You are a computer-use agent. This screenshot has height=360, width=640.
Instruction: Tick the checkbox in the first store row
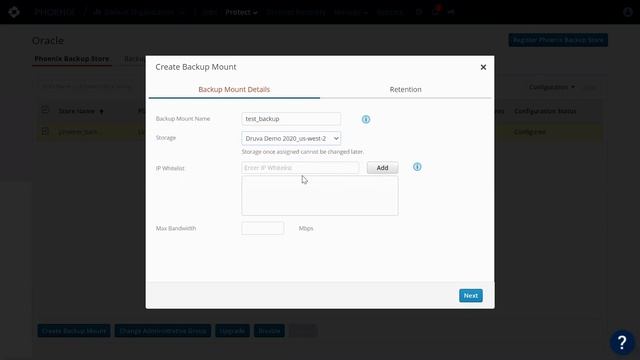[x=45, y=131]
